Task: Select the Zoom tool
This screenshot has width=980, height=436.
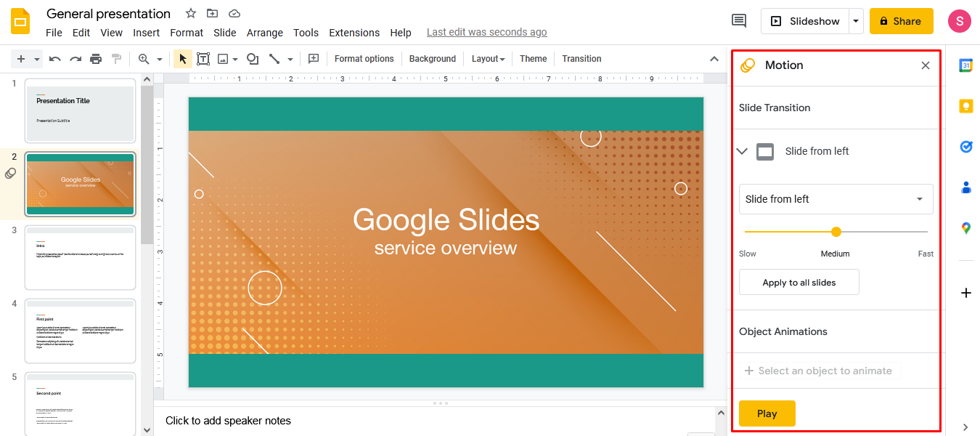Action: pyautogui.click(x=144, y=58)
